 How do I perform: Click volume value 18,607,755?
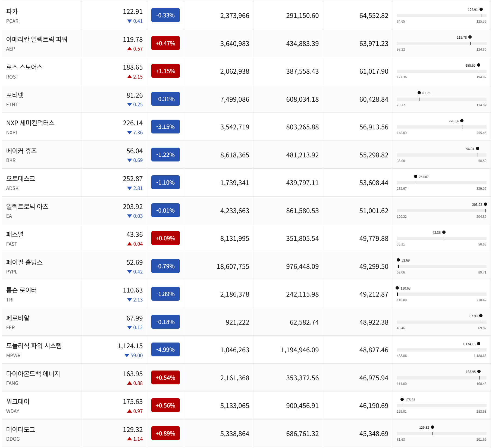pyautogui.click(x=233, y=267)
